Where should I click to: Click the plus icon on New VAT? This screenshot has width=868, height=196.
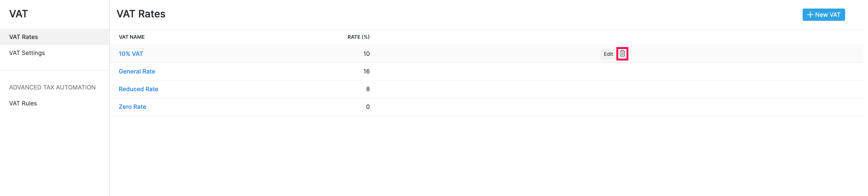pyautogui.click(x=810, y=15)
